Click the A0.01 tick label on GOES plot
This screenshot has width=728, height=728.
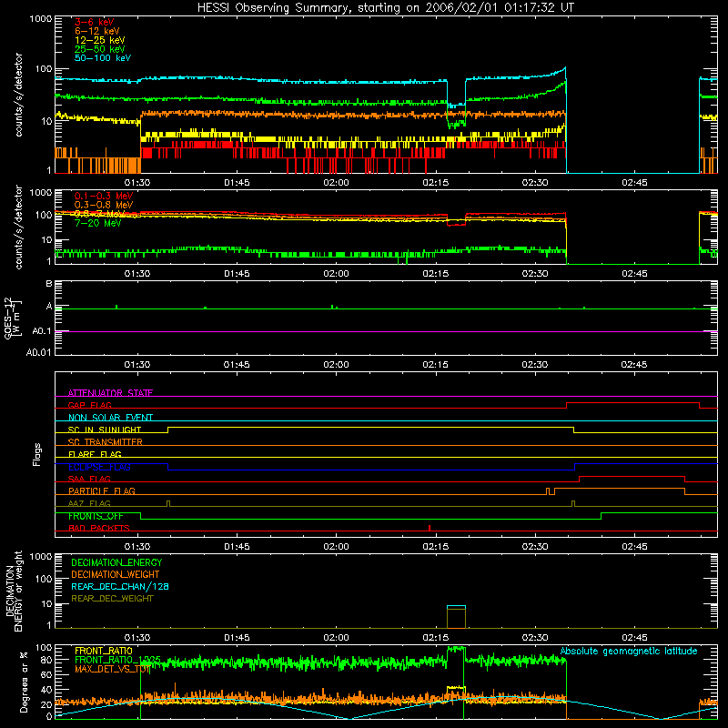[x=39, y=352]
